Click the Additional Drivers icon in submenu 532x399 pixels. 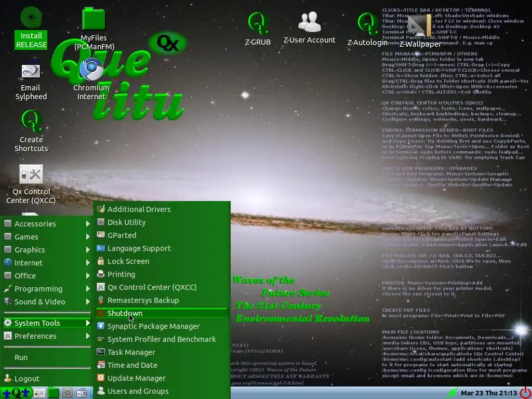pos(101,209)
